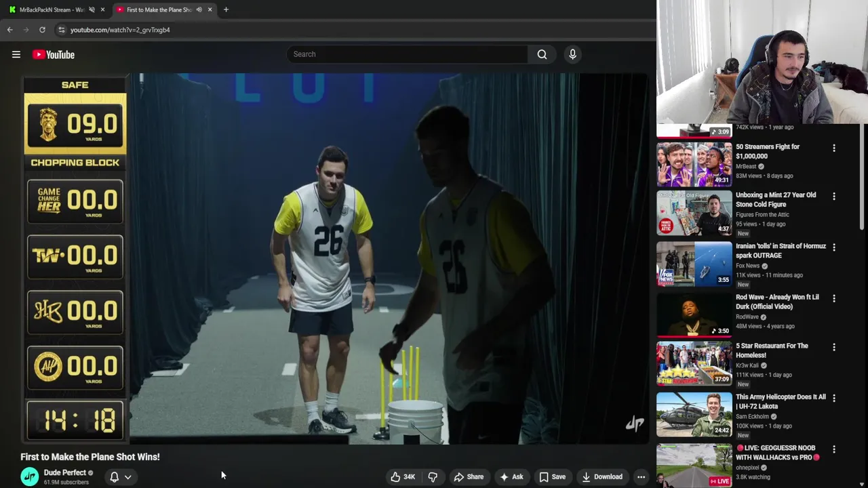The image size is (868, 488).
Task: Open options menu for Stone Cold Figure video
Action: (834, 197)
